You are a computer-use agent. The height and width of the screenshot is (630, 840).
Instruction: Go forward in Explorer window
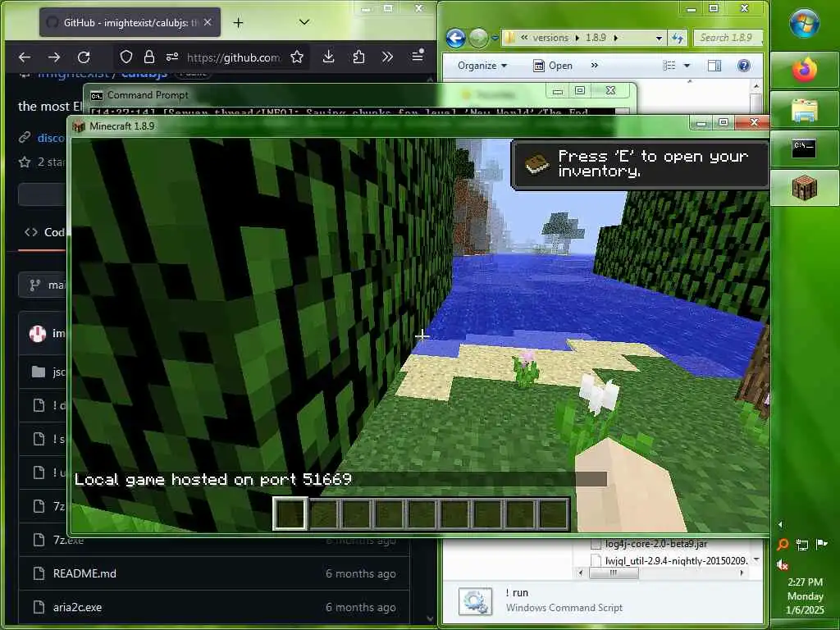478,38
